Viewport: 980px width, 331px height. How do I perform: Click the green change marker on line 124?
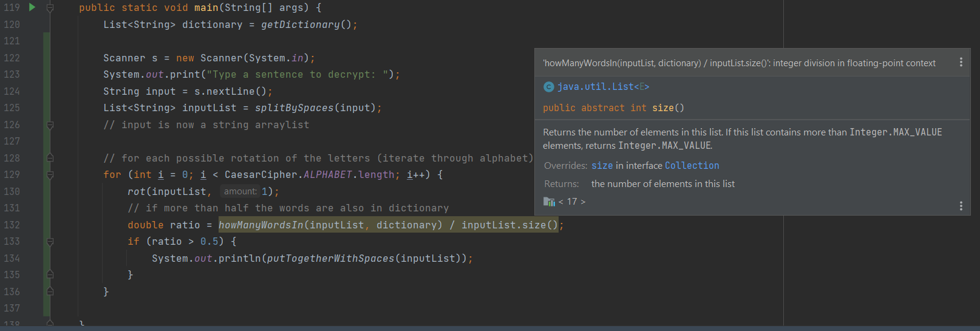(47, 91)
